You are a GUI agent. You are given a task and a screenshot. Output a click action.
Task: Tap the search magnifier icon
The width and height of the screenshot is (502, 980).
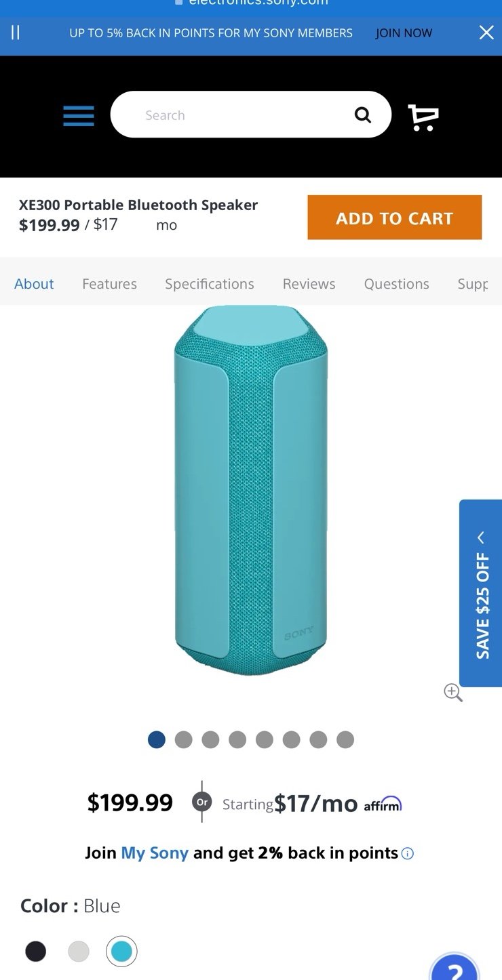click(363, 115)
